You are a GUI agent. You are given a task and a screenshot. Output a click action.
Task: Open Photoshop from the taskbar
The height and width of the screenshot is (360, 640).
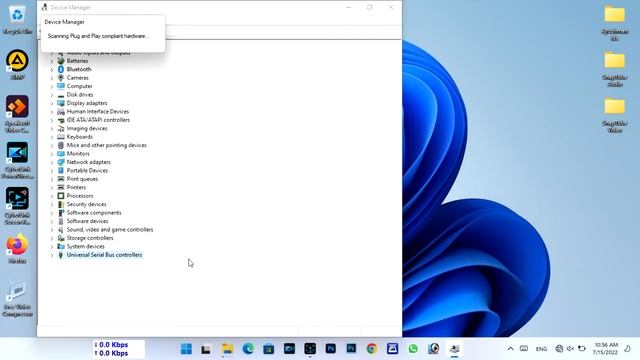click(331, 349)
